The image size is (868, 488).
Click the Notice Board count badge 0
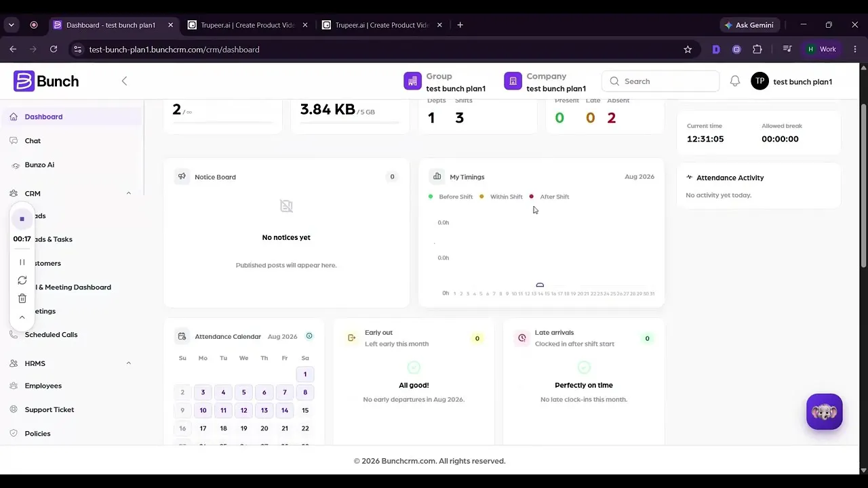click(392, 177)
